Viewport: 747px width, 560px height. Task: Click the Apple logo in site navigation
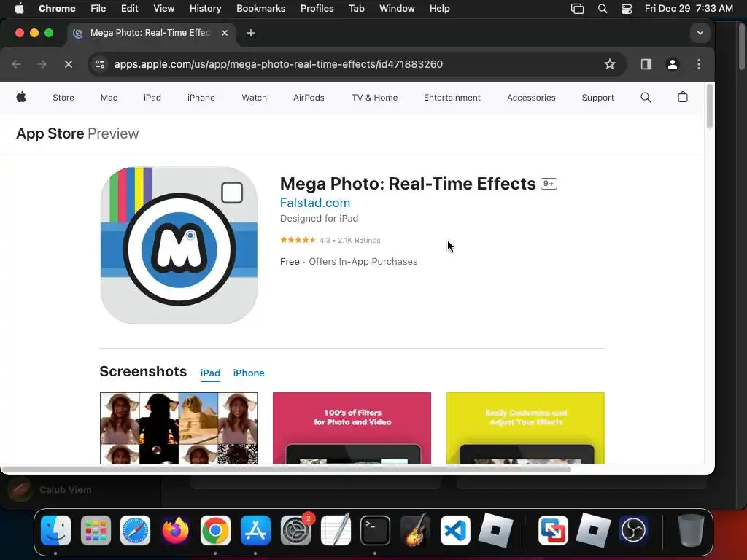(x=21, y=97)
